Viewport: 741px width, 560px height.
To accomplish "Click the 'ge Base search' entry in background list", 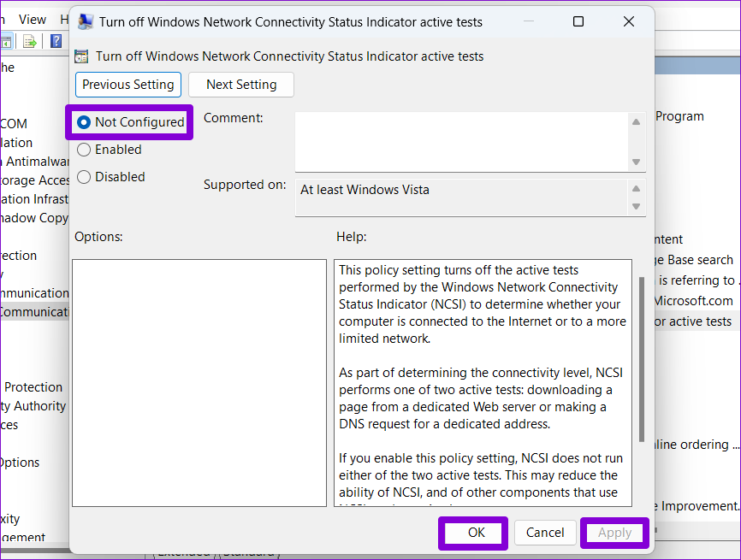I will [x=694, y=260].
